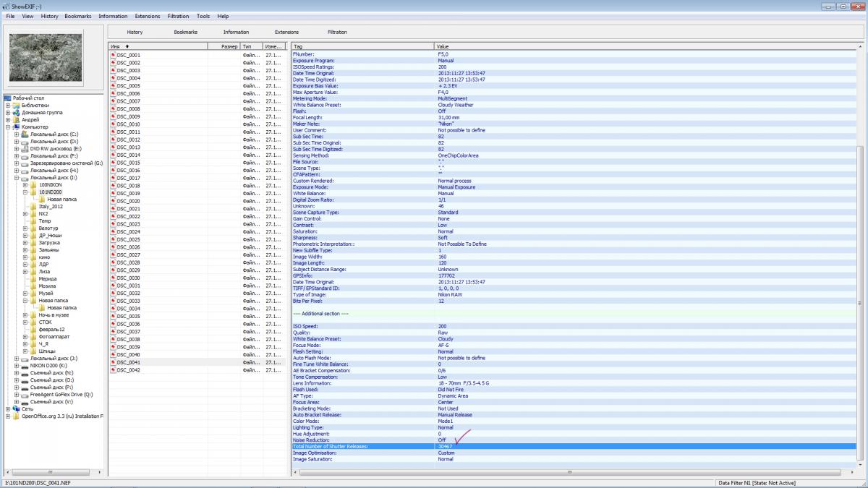This screenshot has height=488, width=868.
Task: Open the Tools menu
Action: (x=203, y=16)
